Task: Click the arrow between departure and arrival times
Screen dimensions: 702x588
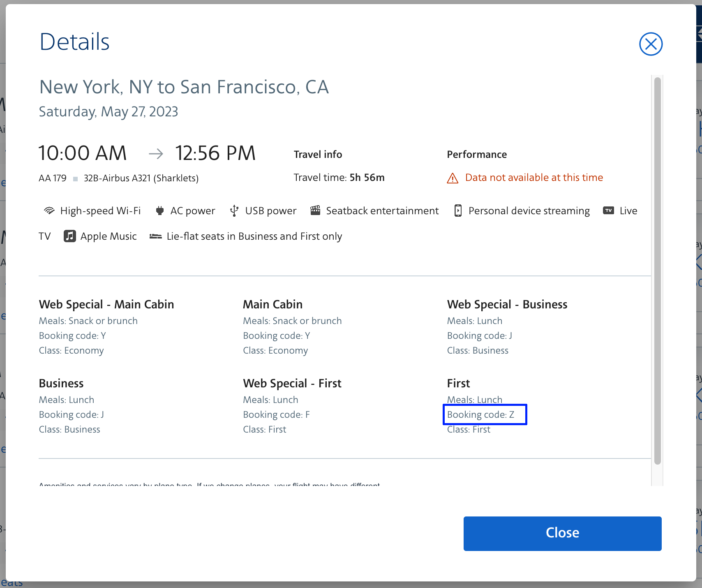Action: coord(156,154)
